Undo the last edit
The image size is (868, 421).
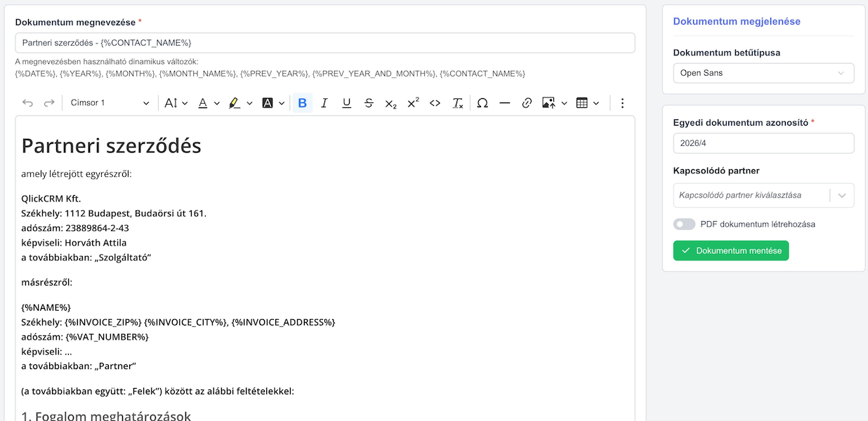pos(27,103)
